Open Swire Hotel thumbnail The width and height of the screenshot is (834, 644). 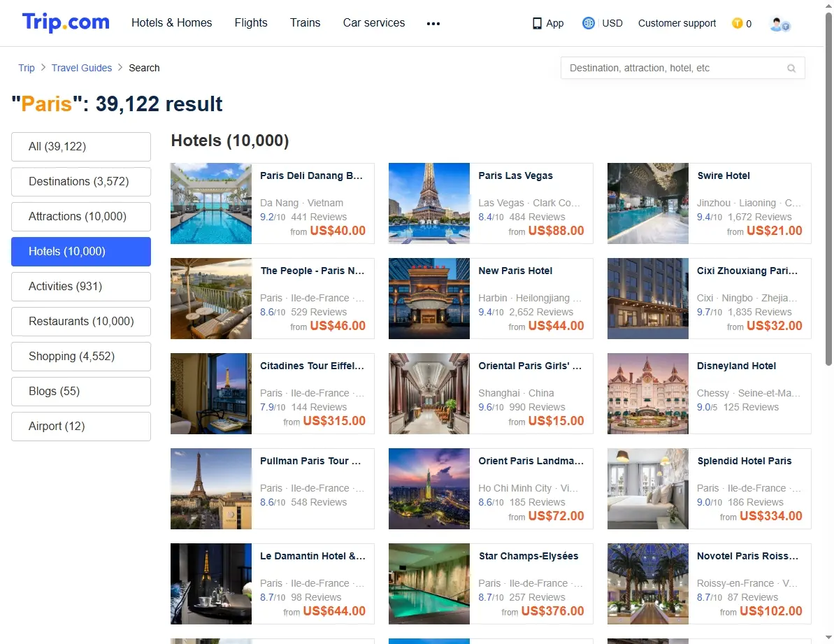click(x=648, y=203)
